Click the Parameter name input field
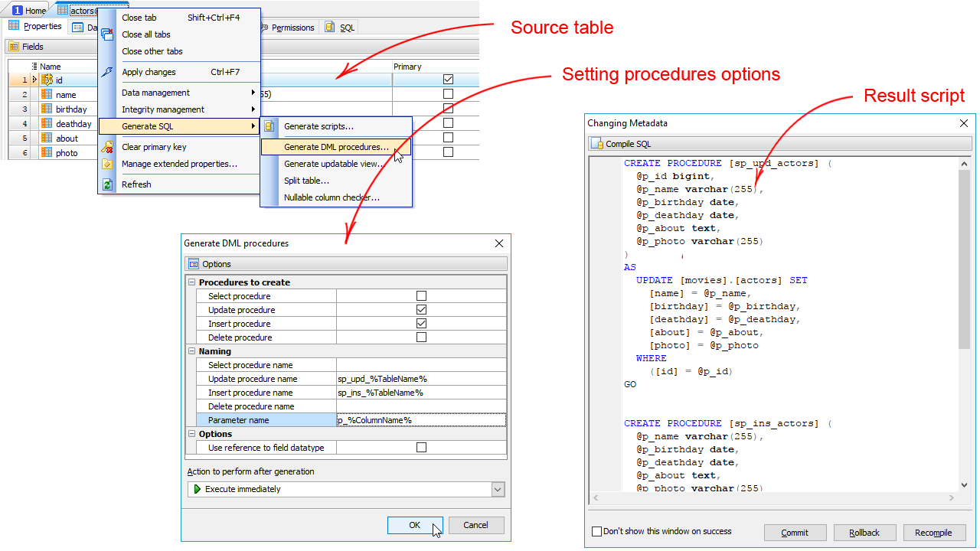The height and width of the screenshot is (551, 980). (421, 420)
